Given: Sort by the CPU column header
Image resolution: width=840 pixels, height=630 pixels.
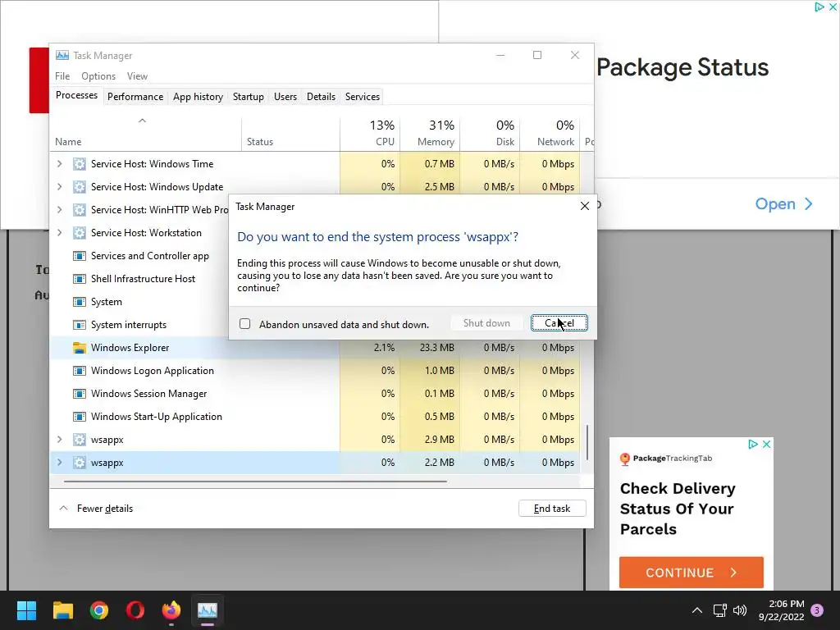Looking at the screenshot, I should coord(370,134).
